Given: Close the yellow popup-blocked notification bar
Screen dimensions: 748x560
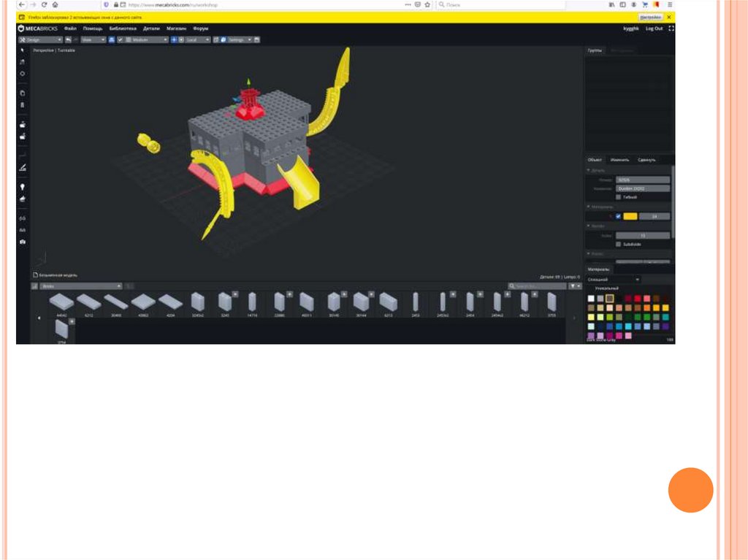Looking at the screenshot, I should [x=669, y=18].
